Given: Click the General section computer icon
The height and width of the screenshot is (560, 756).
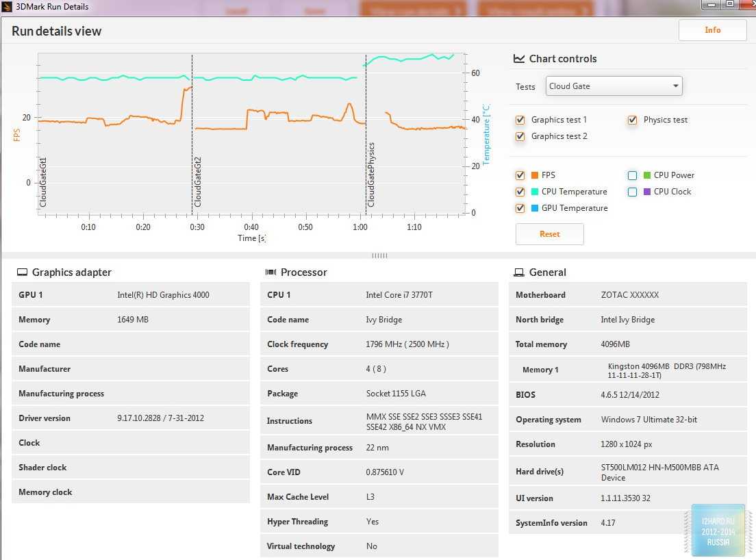Looking at the screenshot, I should coord(519,272).
